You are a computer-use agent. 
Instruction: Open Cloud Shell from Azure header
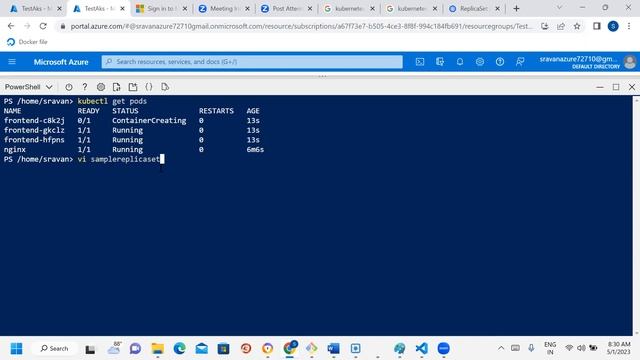[420, 62]
